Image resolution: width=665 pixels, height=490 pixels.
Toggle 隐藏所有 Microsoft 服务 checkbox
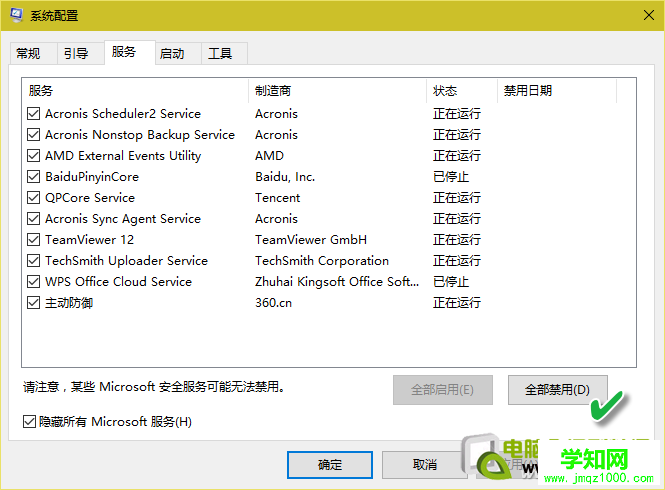click(x=28, y=422)
